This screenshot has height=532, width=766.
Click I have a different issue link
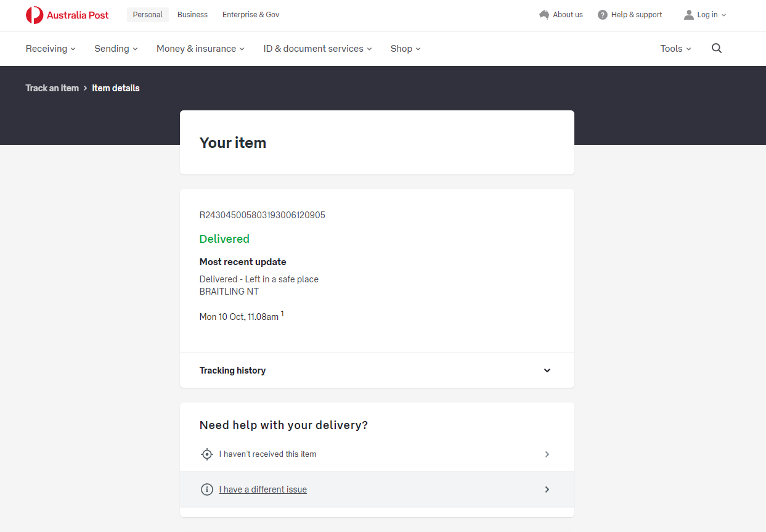point(263,489)
